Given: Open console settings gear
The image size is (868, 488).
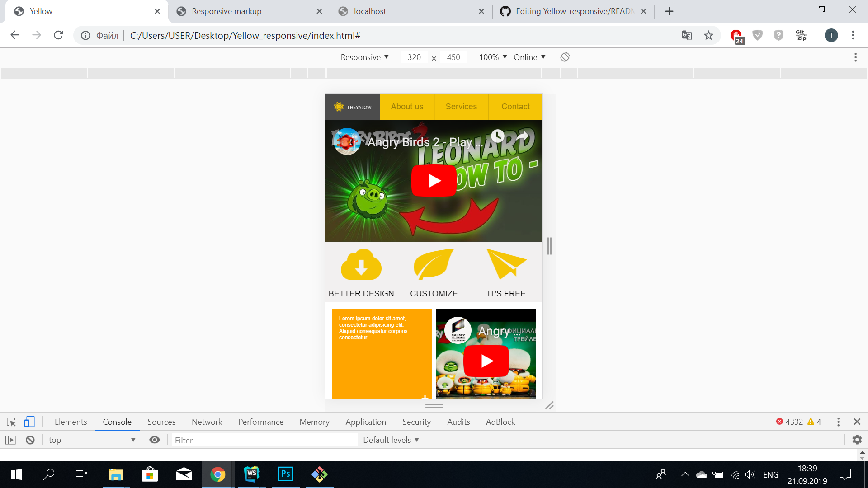Looking at the screenshot, I should point(857,440).
